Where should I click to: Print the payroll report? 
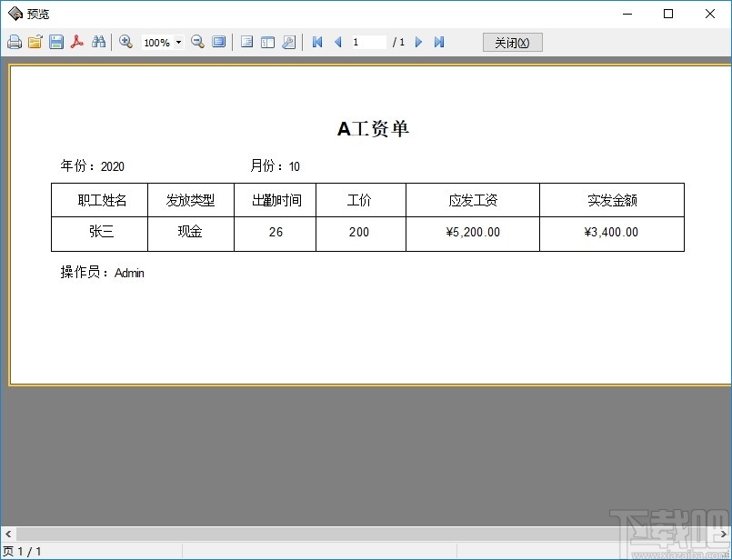pyautogui.click(x=14, y=42)
